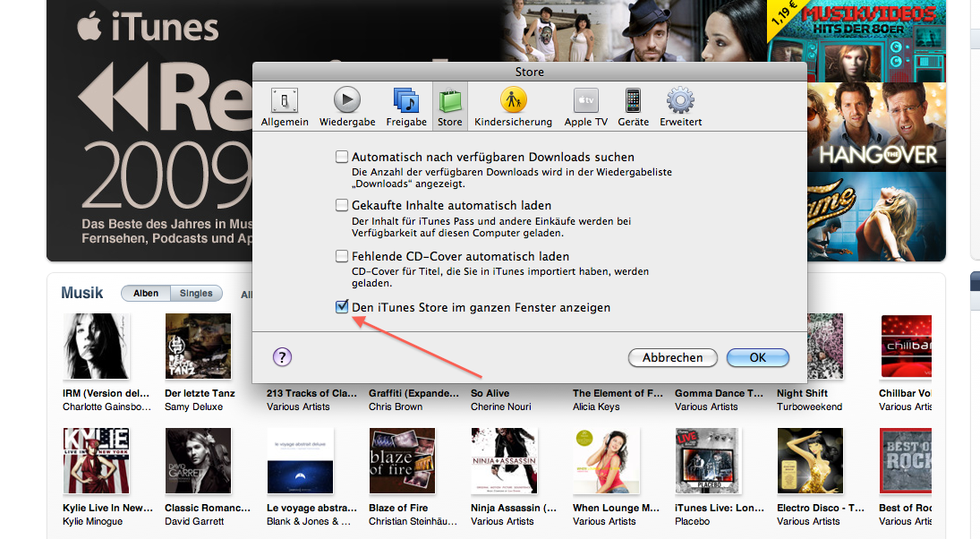980x539 pixels.
Task: Uncheck Den iTunes Store im ganzen Fenster anzeigen
Action: (x=342, y=307)
